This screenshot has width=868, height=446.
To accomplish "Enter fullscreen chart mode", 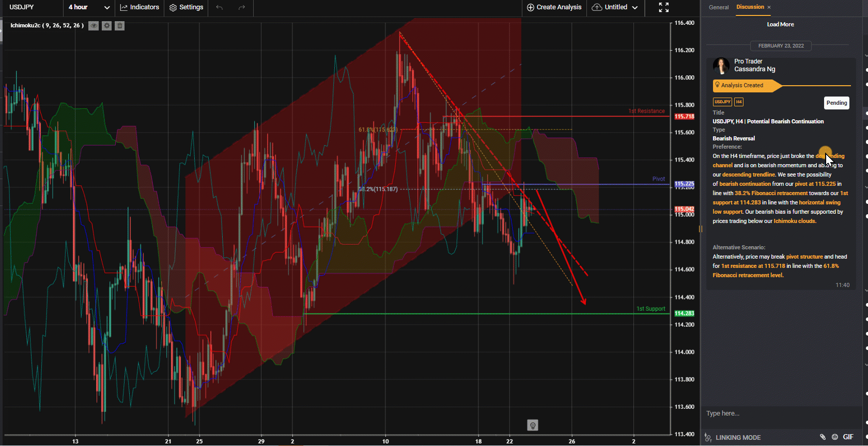I will pos(664,7).
